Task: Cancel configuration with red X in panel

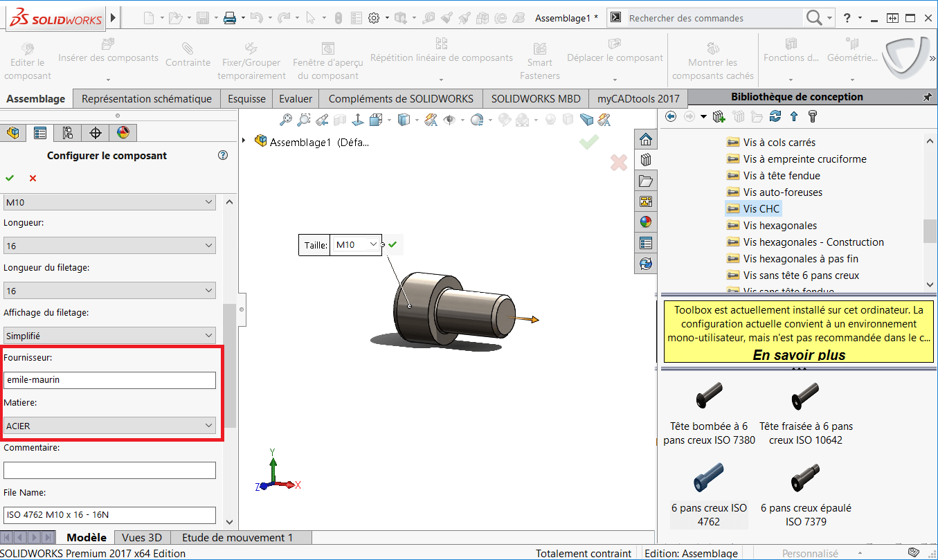Action: point(33,179)
